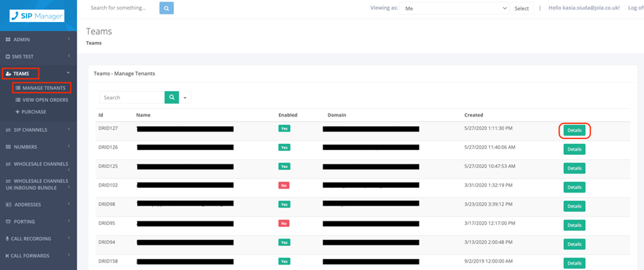
Task: Click the Domain column header
Action: coord(337,115)
